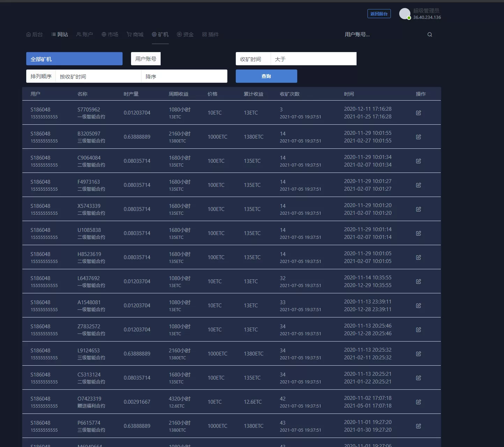Edit miner C5313124 row
The image size is (504, 447).
point(418,378)
